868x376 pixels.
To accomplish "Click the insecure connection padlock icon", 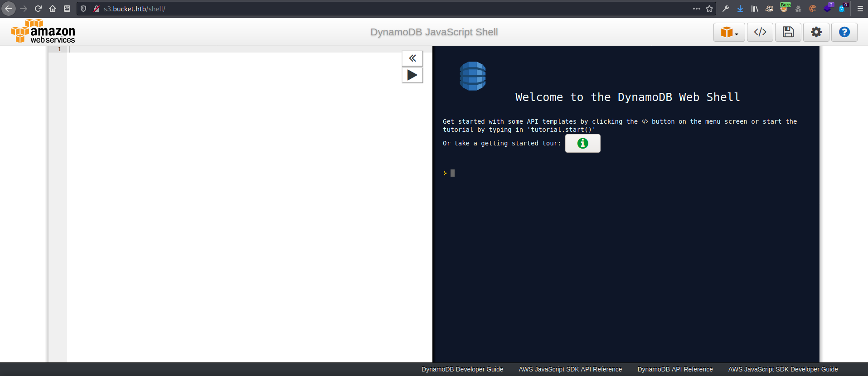I will pyautogui.click(x=96, y=9).
